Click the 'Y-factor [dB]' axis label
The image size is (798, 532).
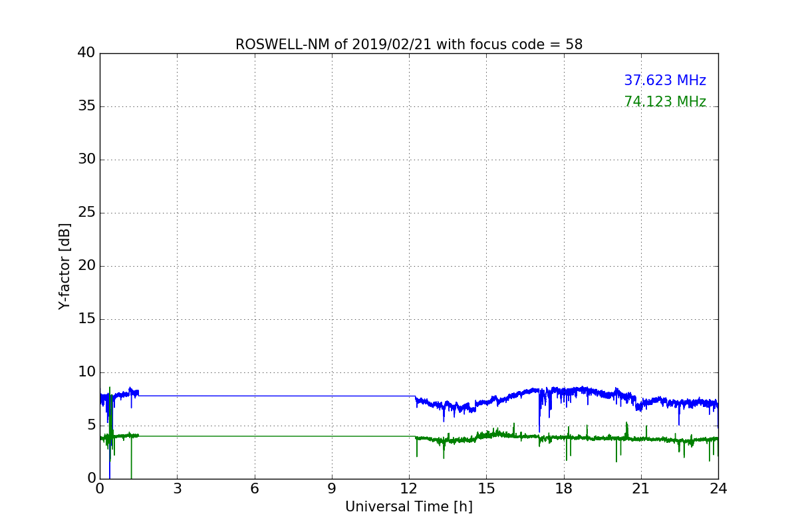point(65,266)
